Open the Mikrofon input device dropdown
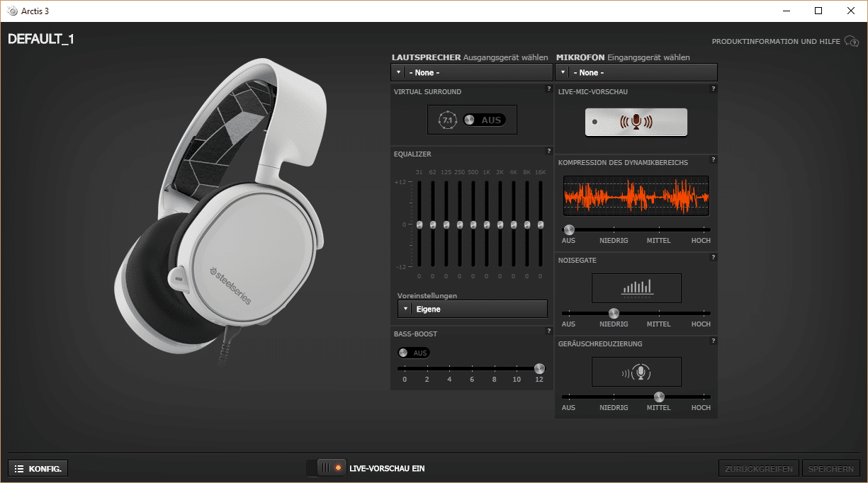Screen dimensions: 868x483 pyautogui.click(x=636, y=72)
